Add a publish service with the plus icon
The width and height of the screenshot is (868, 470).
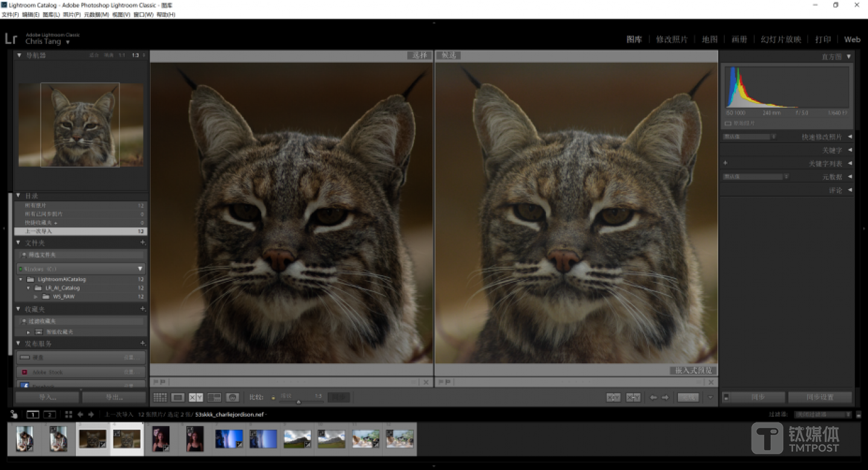143,343
